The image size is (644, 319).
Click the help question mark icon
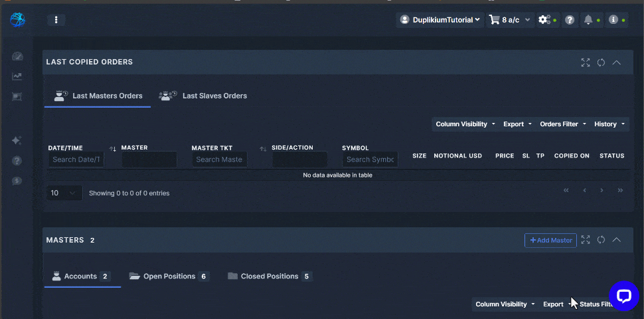tap(569, 20)
